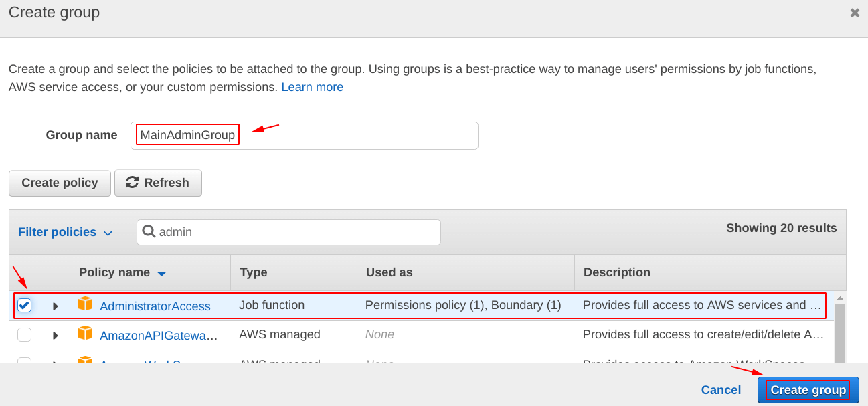Click the AdministratorAccess policy box icon

pos(85,304)
